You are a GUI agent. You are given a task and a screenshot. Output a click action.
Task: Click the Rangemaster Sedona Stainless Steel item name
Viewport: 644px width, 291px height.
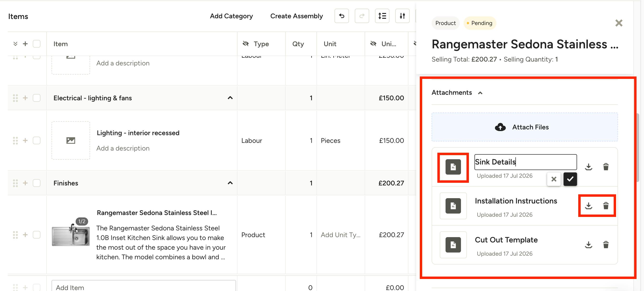click(x=157, y=213)
